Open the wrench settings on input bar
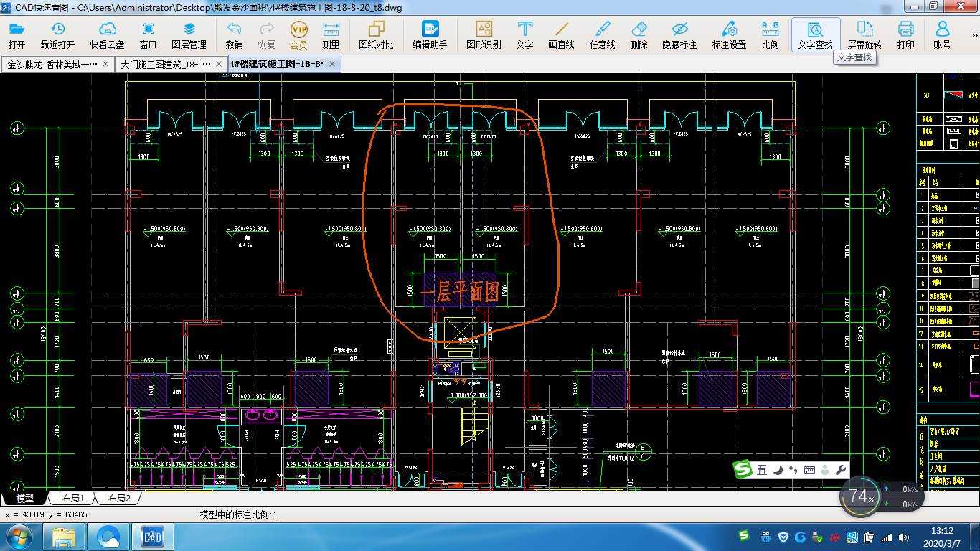The width and height of the screenshot is (980, 551). click(840, 470)
